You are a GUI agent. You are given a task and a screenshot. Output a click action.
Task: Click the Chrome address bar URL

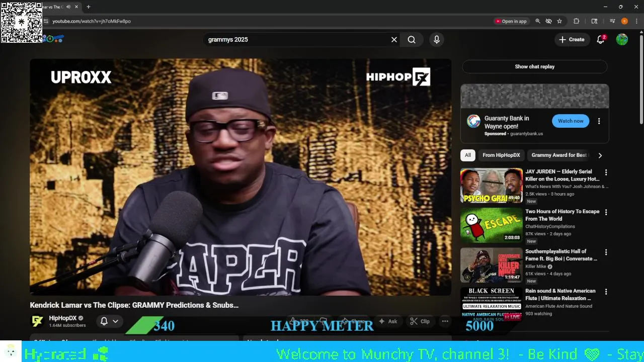92,21
